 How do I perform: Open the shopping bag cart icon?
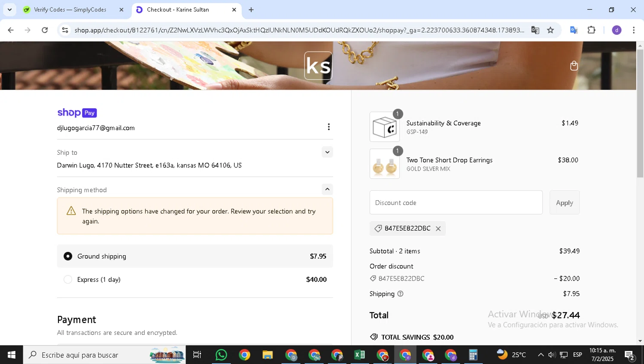point(574,66)
